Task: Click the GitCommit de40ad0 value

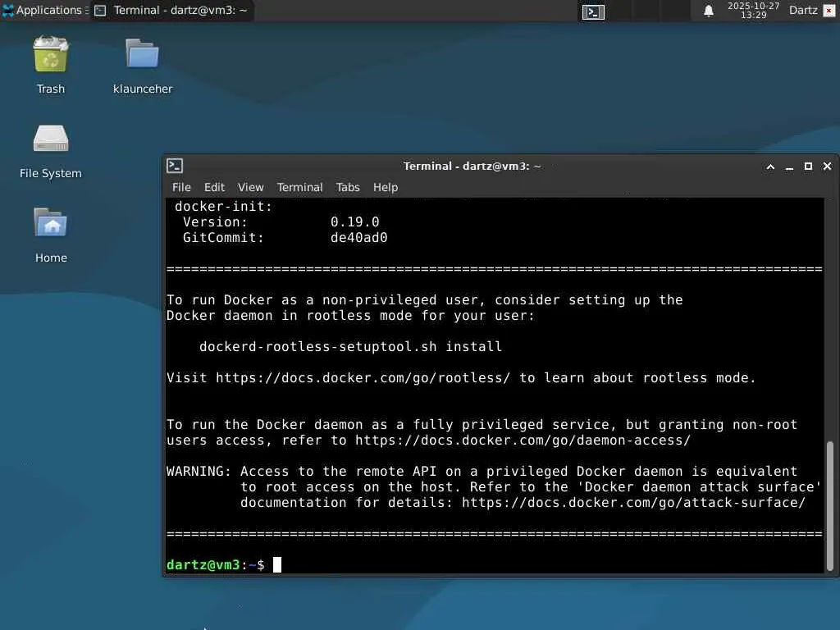Action: click(x=359, y=237)
